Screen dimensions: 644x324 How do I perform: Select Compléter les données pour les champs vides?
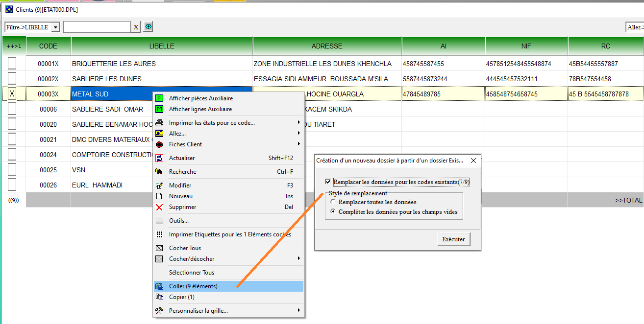tap(333, 212)
